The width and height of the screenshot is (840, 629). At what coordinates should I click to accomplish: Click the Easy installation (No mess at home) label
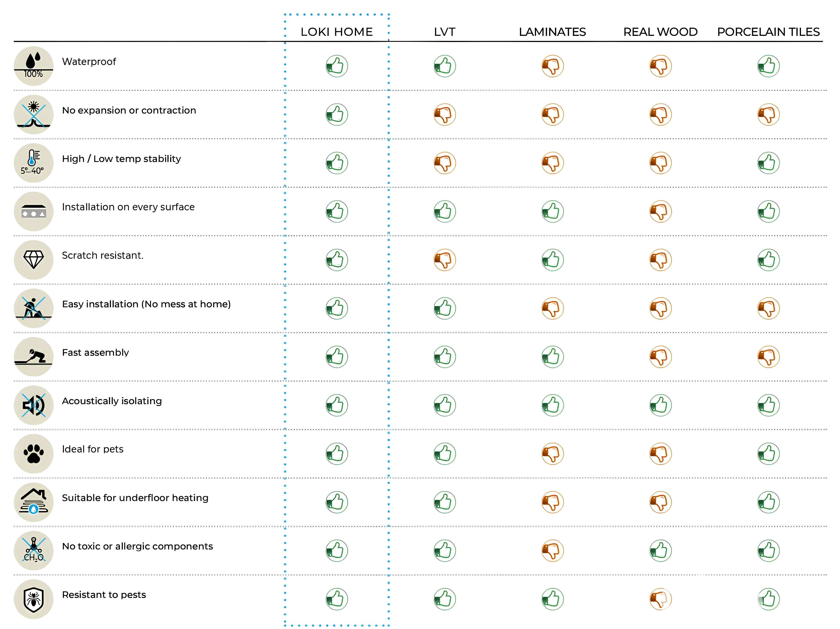coord(146,304)
